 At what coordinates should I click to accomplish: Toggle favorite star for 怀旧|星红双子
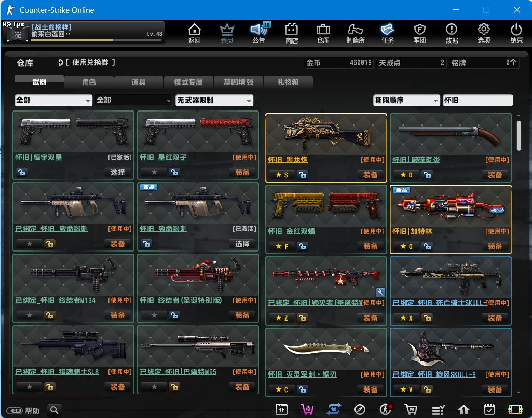(x=154, y=172)
